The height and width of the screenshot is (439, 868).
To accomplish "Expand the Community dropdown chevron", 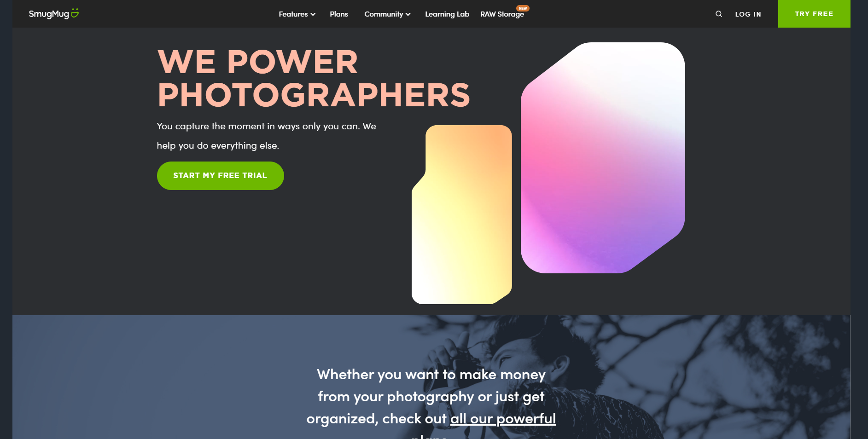I will (408, 14).
